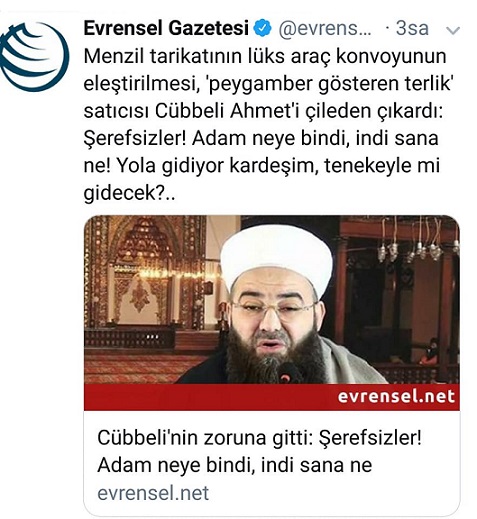Click the headline line Adam neye bindi
The height and width of the screenshot is (519, 477).
(x=235, y=465)
